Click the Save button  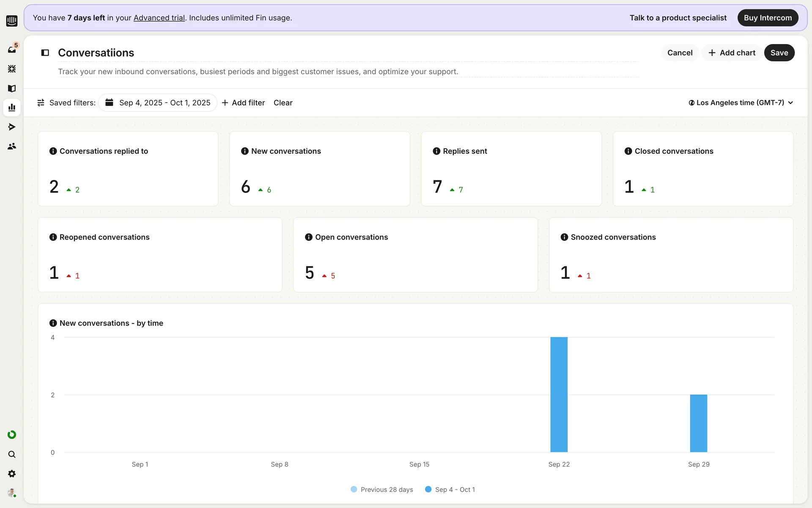click(x=779, y=52)
